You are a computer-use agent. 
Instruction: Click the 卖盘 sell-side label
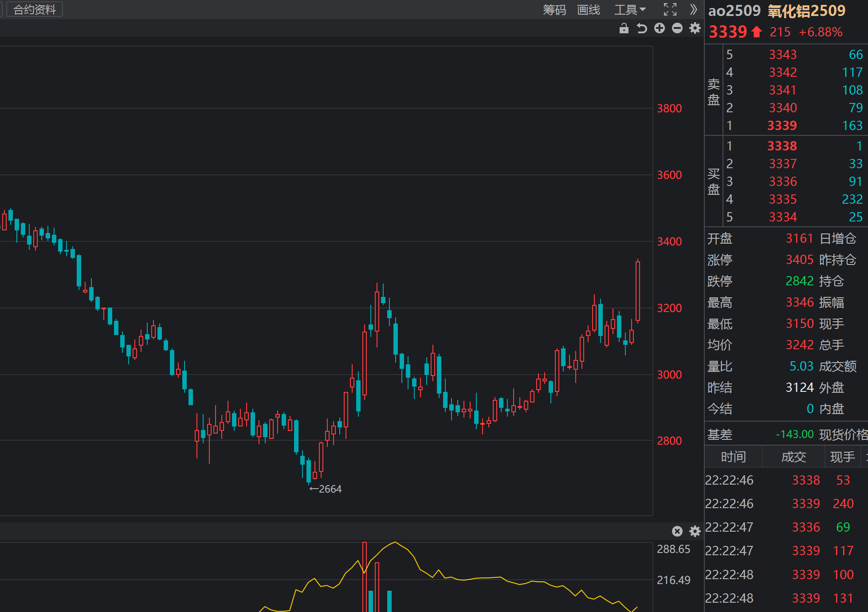pyautogui.click(x=714, y=91)
